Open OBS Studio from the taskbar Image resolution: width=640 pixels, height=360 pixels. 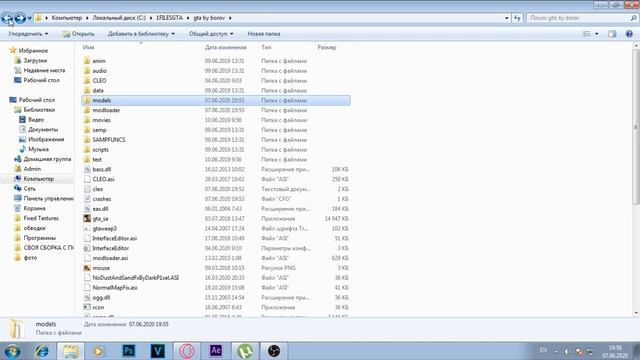coord(274,351)
